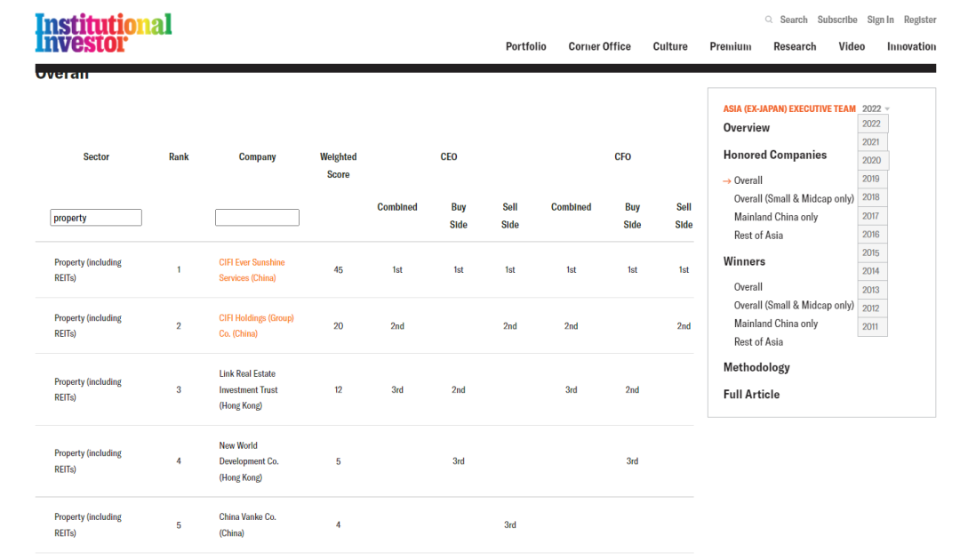
Task: Select Rest of Asia under Winners
Action: coord(758,342)
